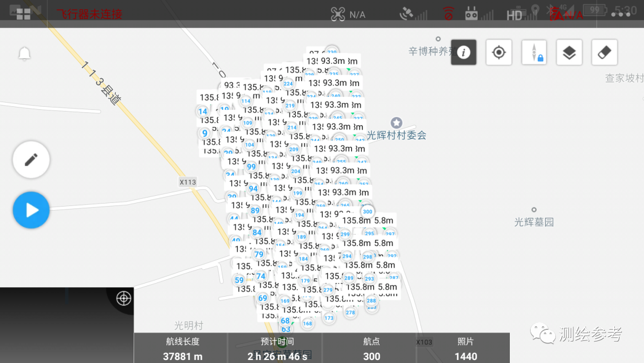Select waypoint 189 marker
Image resolution: width=644 pixels, height=363 pixels.
pos(302,237)
